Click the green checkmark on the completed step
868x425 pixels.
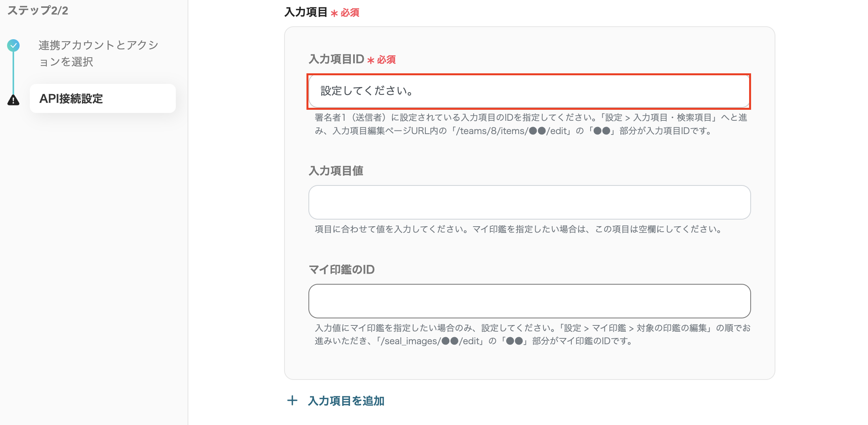click(14, 45)
